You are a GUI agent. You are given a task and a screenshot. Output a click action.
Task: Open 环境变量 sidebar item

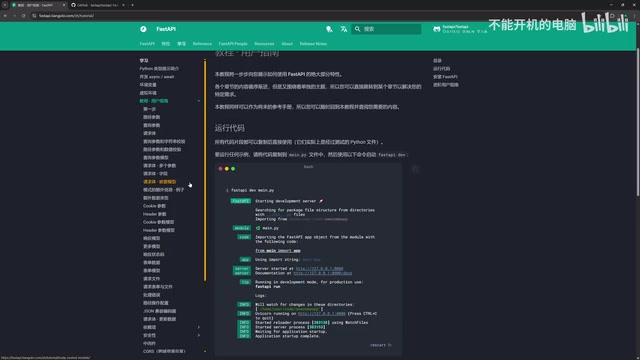pos(148,85)
